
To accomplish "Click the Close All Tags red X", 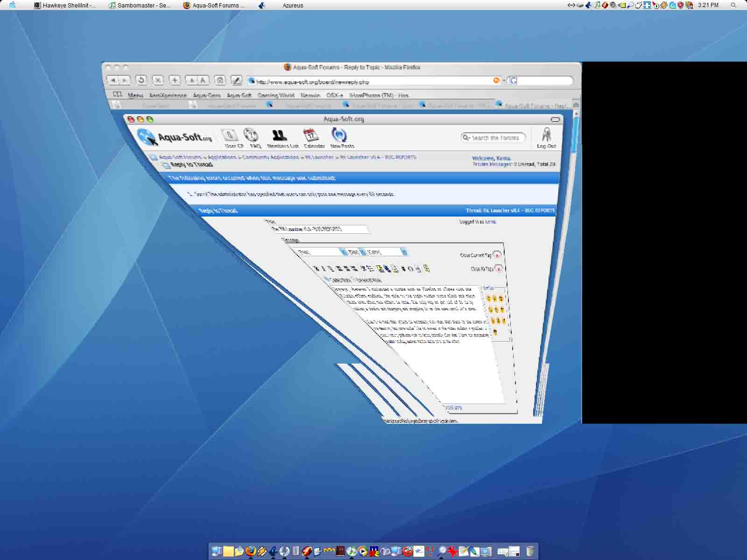I will pos(499,269).
